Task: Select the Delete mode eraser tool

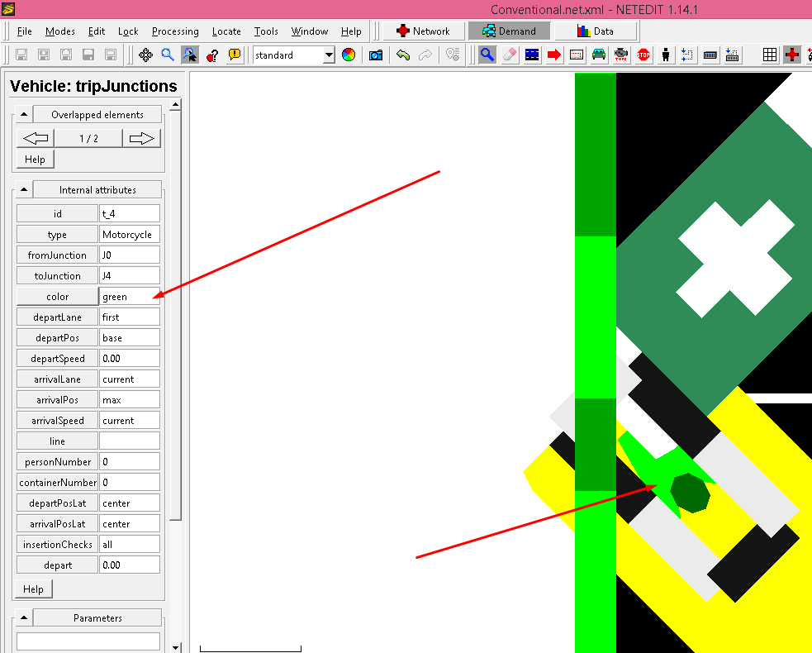Action: 510,55
